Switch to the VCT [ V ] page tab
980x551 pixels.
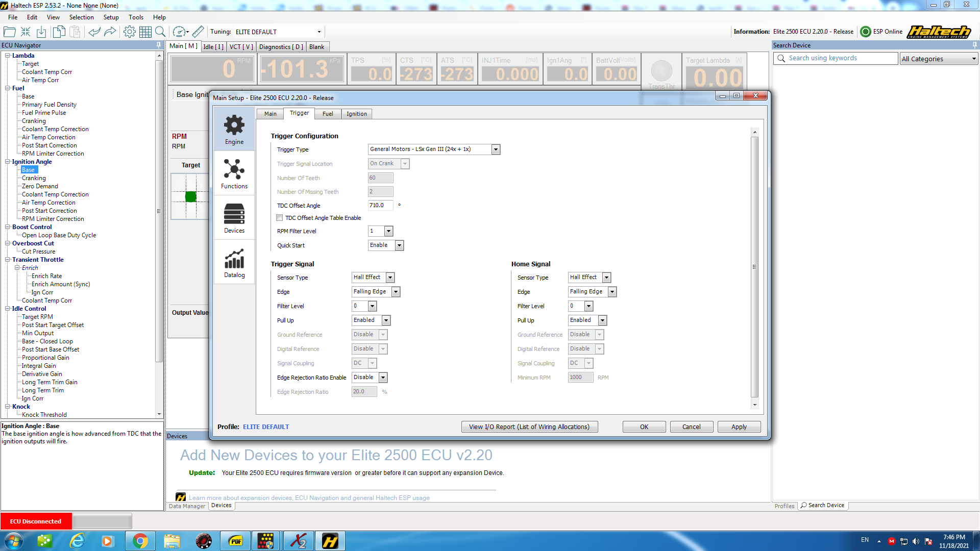tap(241, 47)
